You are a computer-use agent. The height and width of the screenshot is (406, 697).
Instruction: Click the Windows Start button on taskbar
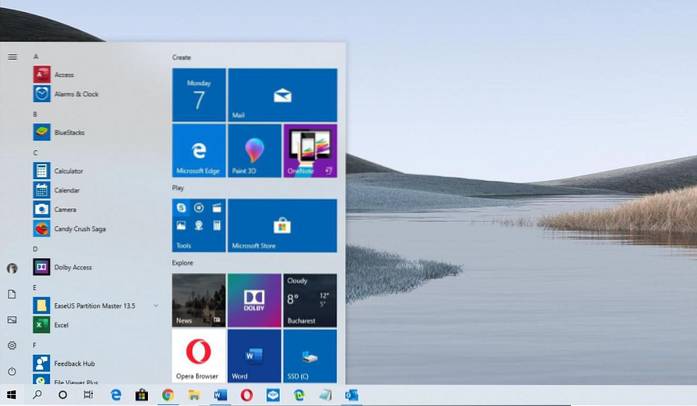(x=12, y=395)
